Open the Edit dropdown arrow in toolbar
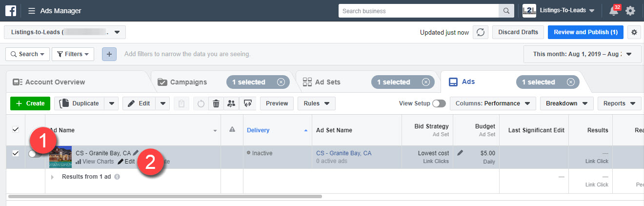The width and height of the screenshot is (644, 206). coord(163,103)
